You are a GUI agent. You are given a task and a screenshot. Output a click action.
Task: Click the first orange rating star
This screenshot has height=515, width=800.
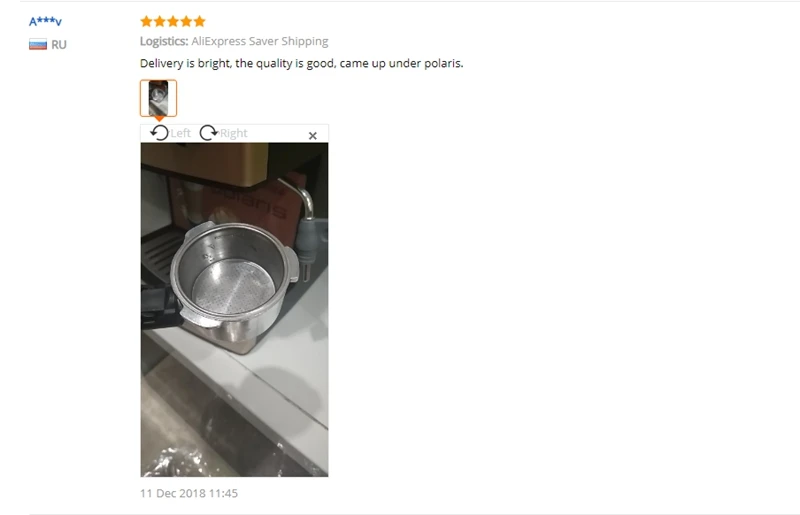pos(146,21)
